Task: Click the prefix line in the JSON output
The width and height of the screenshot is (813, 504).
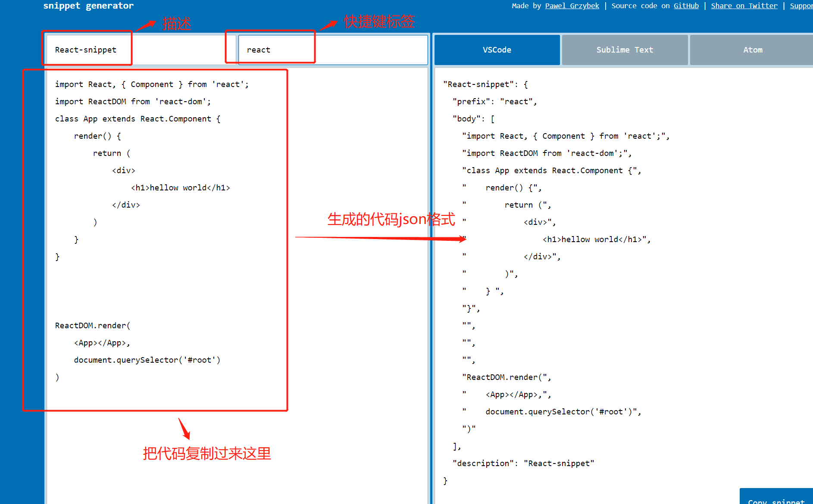Action: (x=494, y=101)
